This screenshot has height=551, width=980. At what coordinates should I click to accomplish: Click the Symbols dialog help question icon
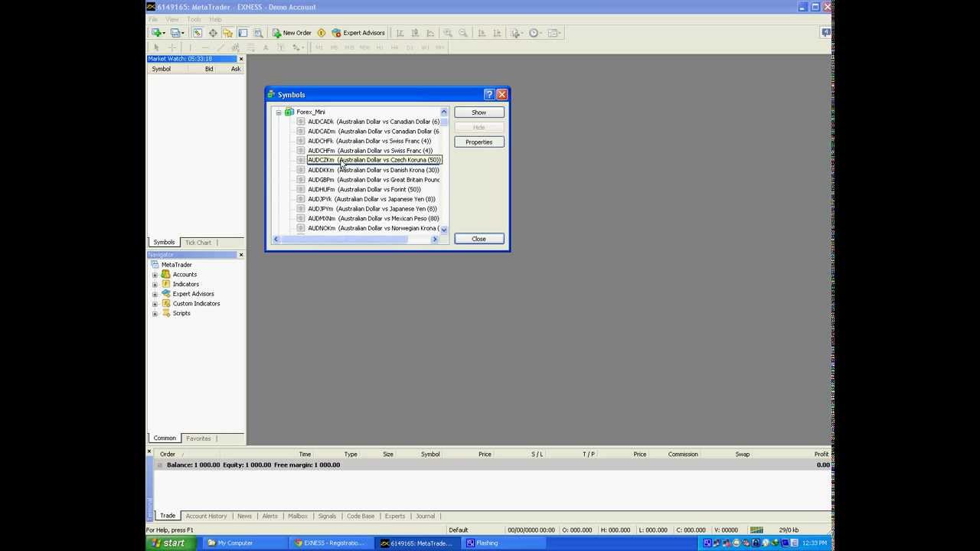488,95
